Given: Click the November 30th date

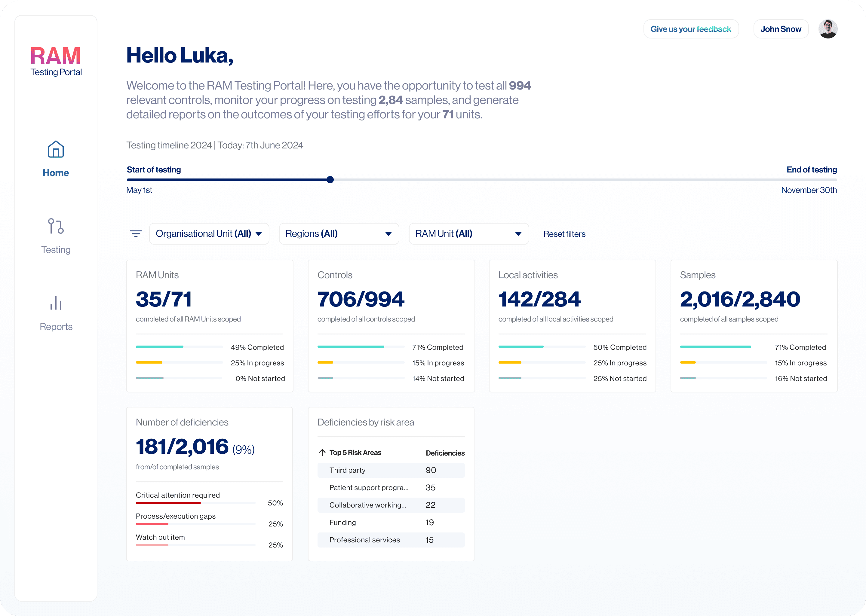Looking at the screenshot, I should pyautogui.click(x=809, y=190).
